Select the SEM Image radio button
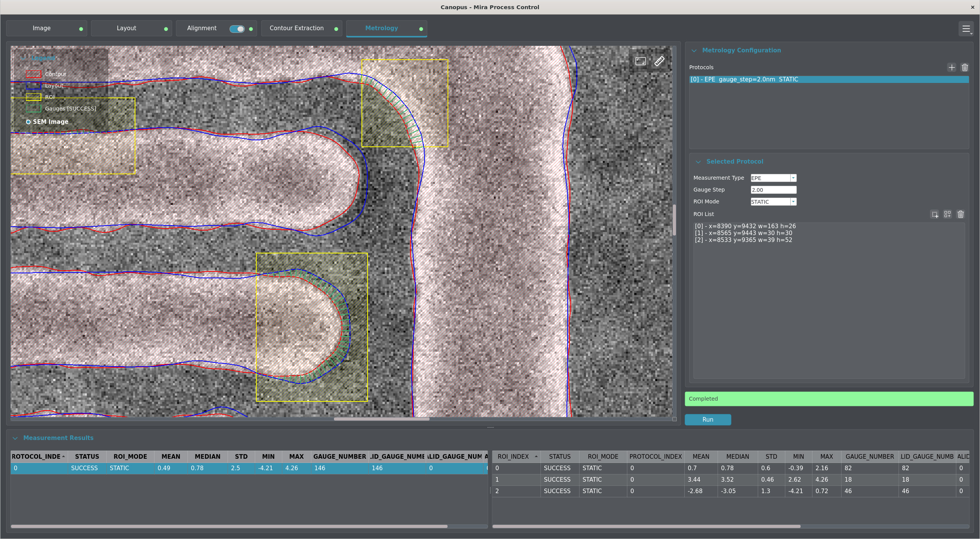Screen dimensions: 980x539 pyautogui.click(x=28, y=122)
